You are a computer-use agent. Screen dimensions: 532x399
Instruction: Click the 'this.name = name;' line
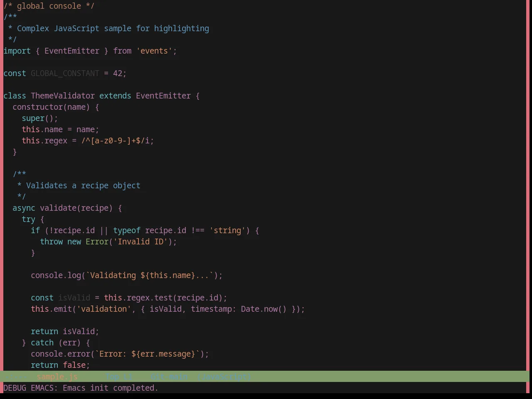(61, 129)
